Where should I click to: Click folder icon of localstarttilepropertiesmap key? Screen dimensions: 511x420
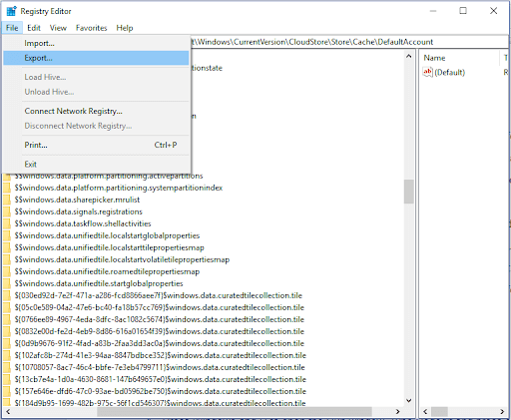pos(7,247)
